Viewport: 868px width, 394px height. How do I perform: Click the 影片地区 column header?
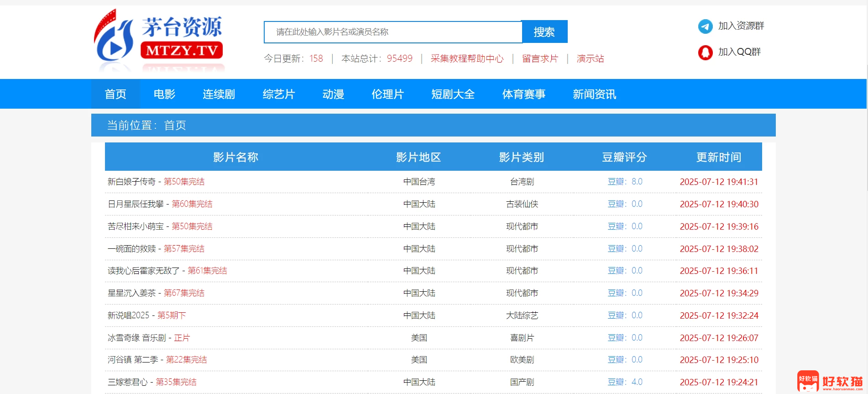418,157
